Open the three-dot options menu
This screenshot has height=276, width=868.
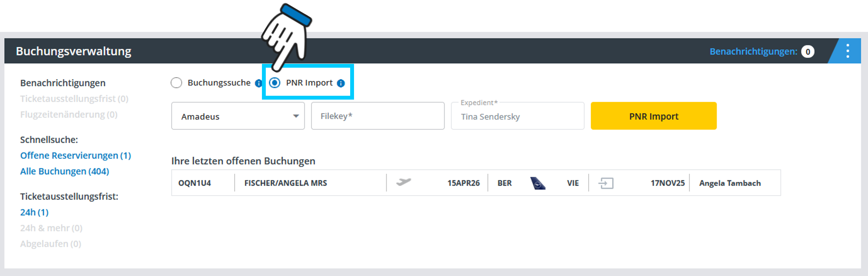pyautogui.click(x=847, y=51)
